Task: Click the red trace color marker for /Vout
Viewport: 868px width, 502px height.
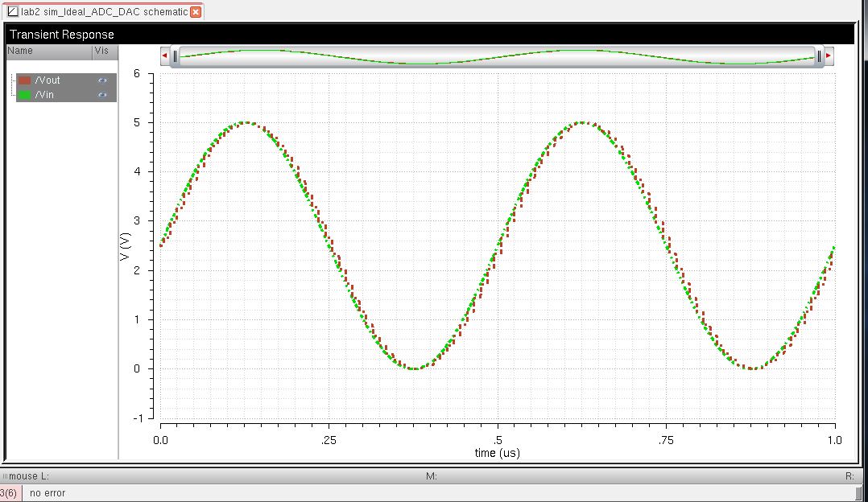Action: (24, 80)
